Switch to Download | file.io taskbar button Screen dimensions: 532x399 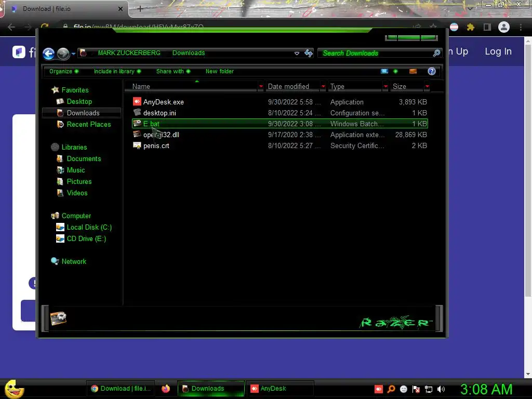pos(121,389)
